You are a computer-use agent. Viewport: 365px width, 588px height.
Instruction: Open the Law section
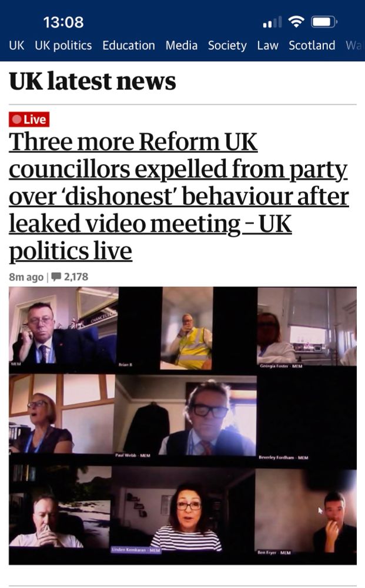point(267,45)
